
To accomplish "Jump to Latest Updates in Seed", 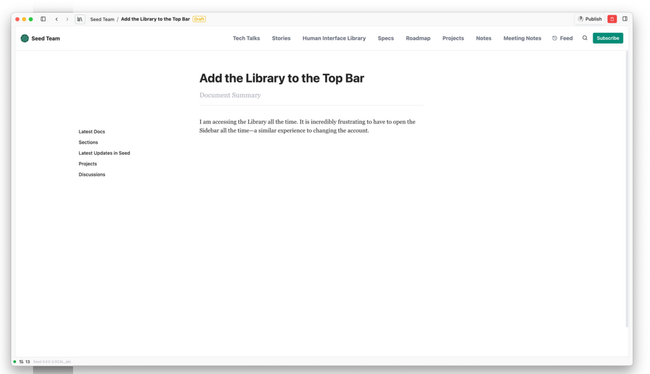I will coord(104,153).
